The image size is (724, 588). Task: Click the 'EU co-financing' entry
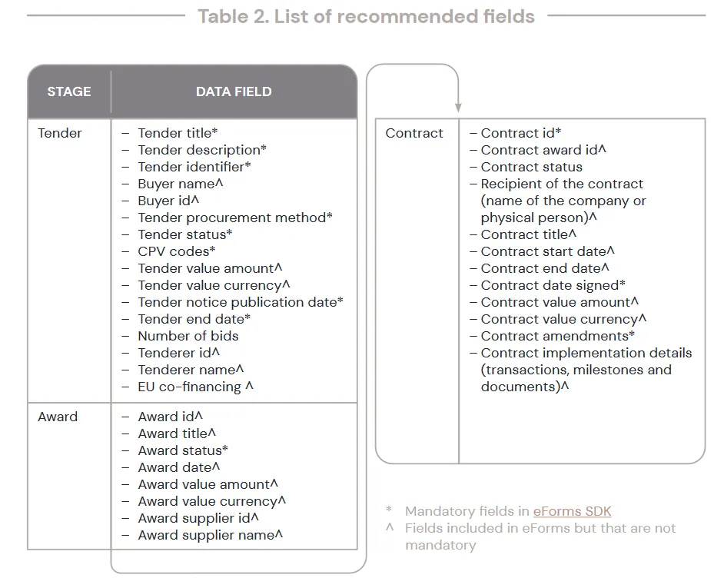point(195,387)
